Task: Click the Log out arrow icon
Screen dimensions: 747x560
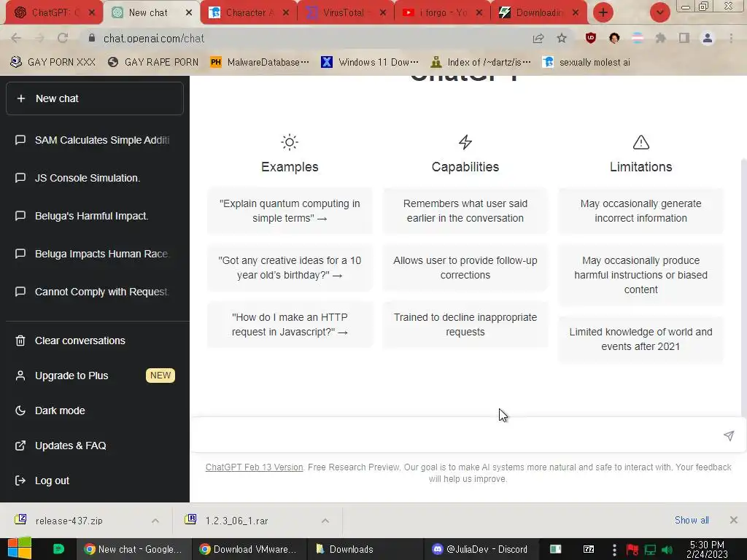Action: 20,481
